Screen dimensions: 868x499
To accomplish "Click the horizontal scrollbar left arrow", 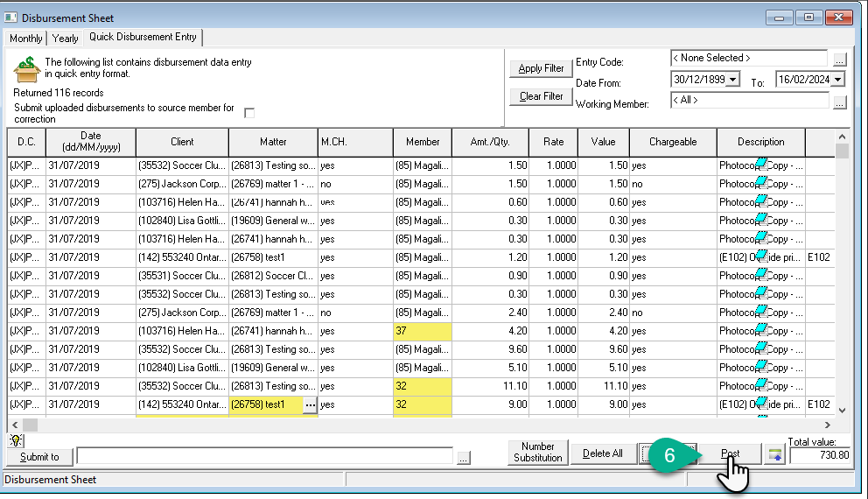I will 15,425.
